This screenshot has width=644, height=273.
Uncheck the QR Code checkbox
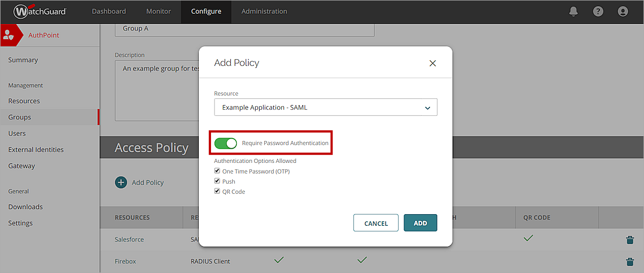click(x=218, y=191)
